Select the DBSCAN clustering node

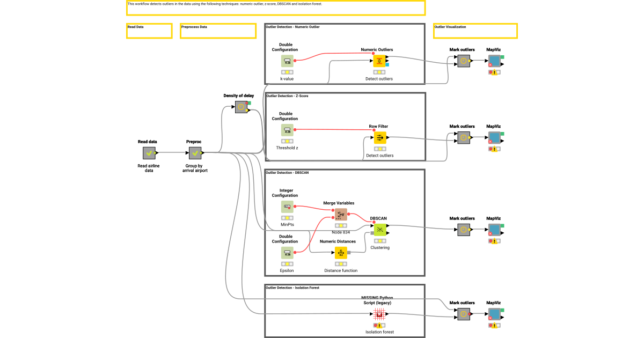379,230
